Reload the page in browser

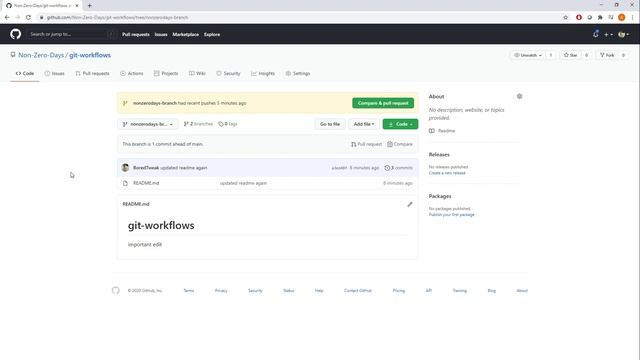coord(28,18)
